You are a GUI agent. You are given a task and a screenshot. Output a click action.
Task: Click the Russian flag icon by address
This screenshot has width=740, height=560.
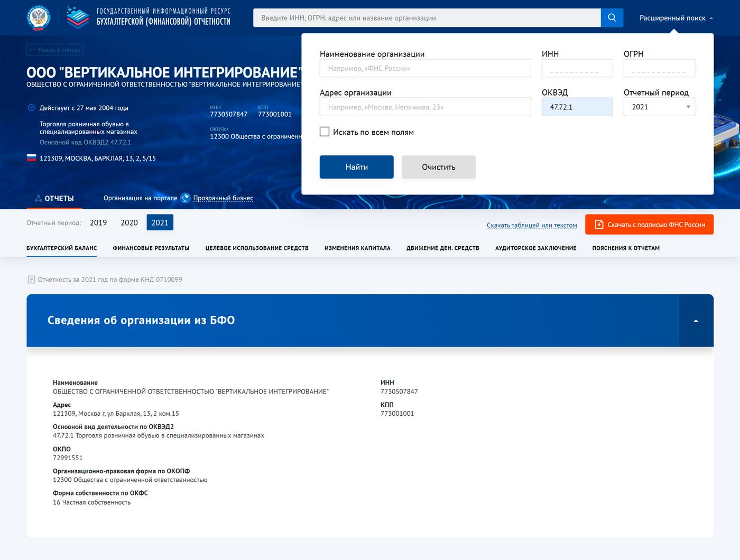pyautogui.click(x=31, y=157)
